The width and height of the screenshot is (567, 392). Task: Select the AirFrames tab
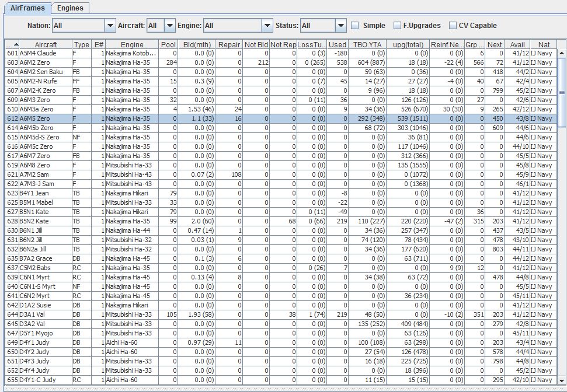27,8
